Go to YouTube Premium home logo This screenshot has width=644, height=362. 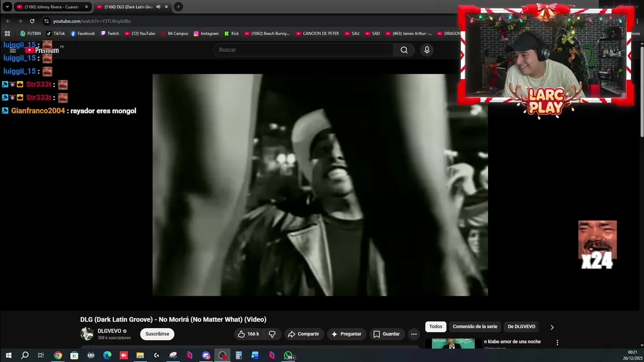pos(43,50)
